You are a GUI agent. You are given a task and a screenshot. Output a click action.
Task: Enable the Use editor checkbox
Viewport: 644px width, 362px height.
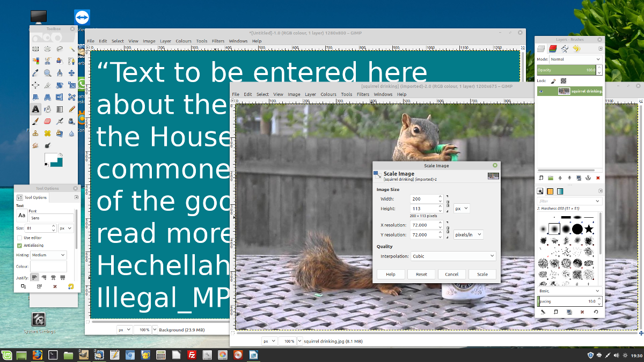click(19, 238)
